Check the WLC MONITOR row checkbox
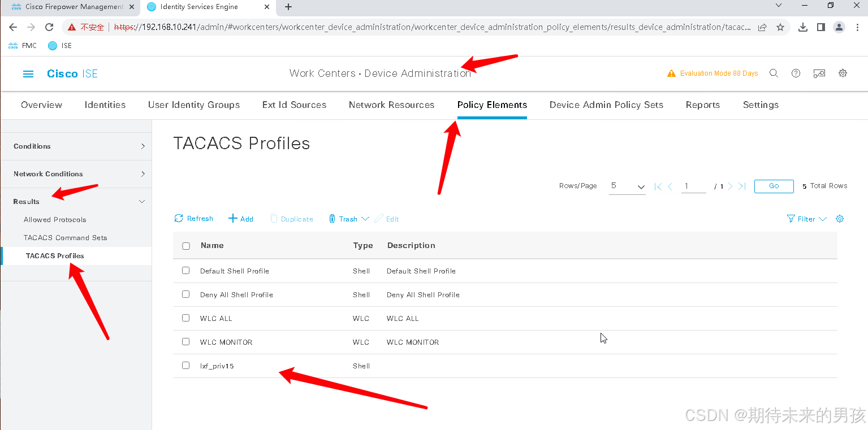Image resolution: width=868 pixels, height=430 pixels. tap(186, 342)
